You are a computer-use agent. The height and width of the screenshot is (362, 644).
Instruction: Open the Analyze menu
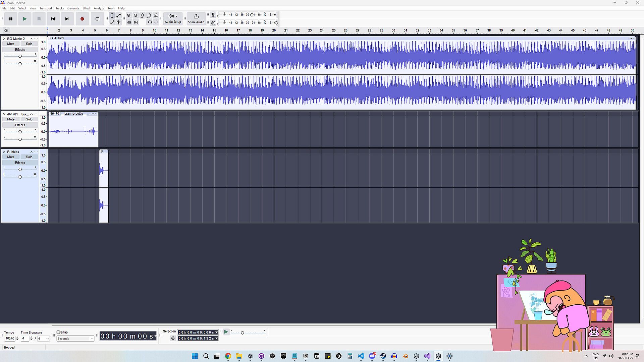(x=99, y=8)
